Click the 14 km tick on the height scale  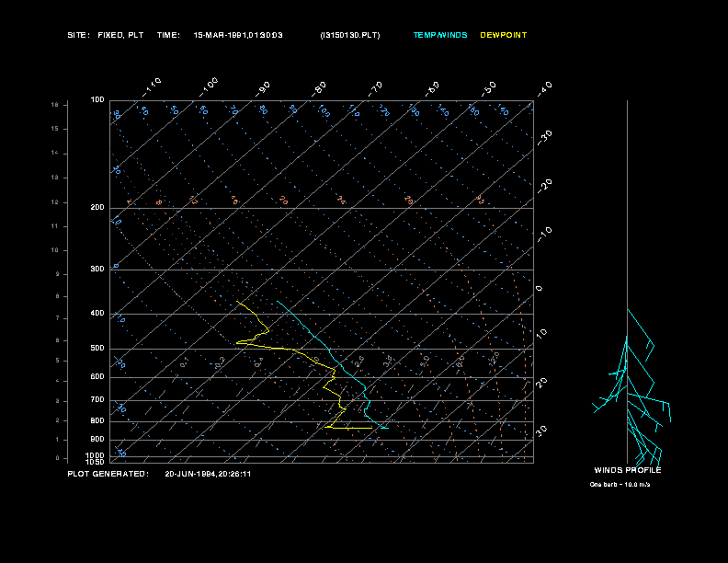55,153
